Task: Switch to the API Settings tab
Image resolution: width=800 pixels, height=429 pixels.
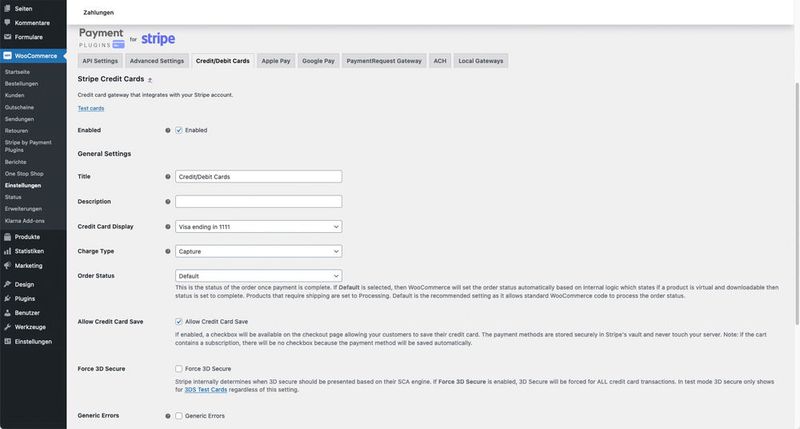Action: point(100,61)
